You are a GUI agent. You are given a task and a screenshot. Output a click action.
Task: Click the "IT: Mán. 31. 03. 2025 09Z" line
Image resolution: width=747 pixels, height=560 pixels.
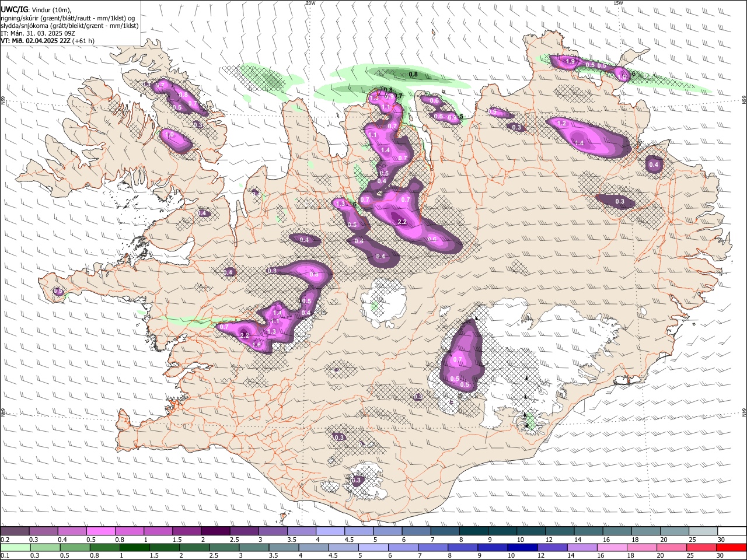click(x=37, y=33)
